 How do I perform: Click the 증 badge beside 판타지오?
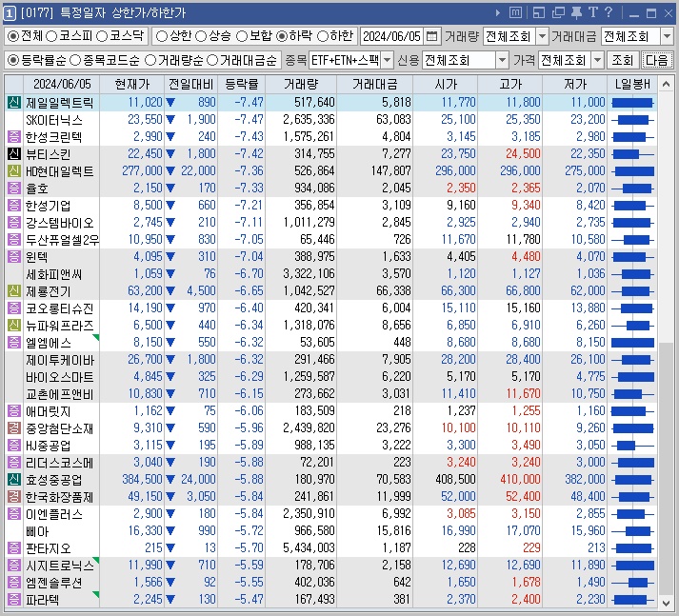pos(14,548)
